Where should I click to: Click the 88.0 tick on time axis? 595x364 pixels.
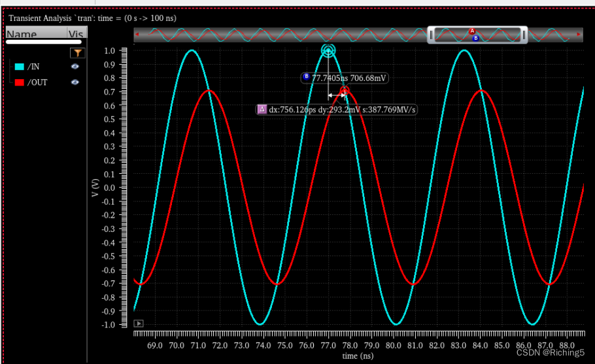(x=567, y=346)
